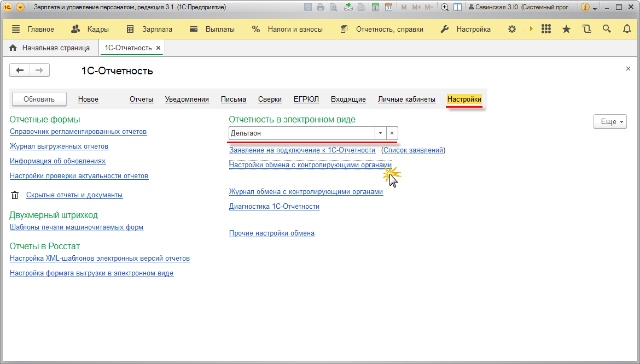Switch to Сверки section

coord(270,99)
